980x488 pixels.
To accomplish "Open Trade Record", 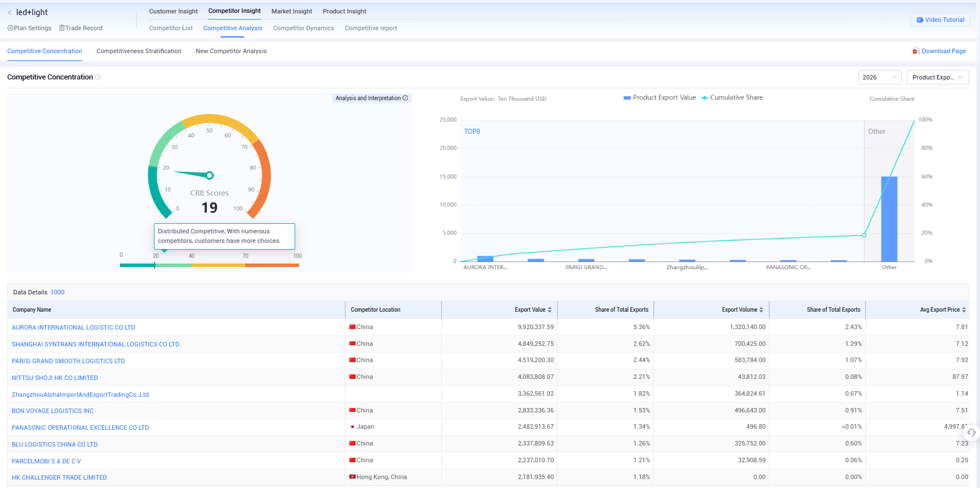I will 81,28.
